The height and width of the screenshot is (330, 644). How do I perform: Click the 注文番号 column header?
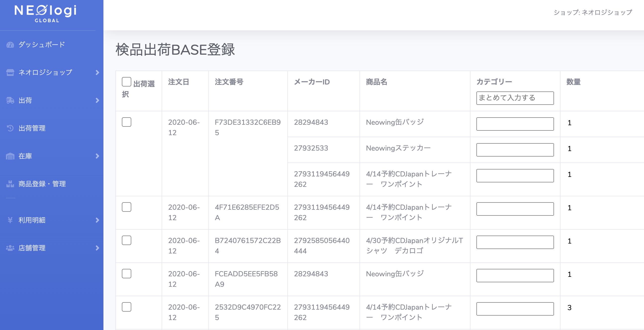[229, 82]
